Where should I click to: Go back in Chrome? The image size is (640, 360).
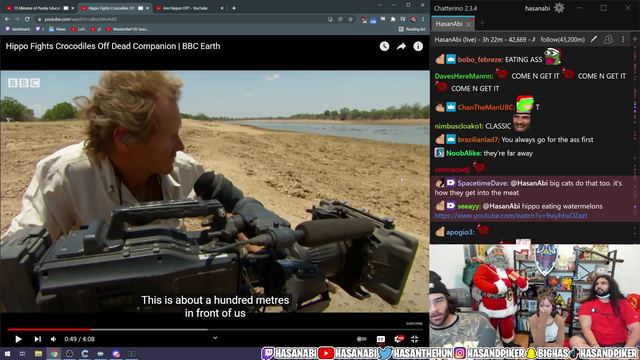[x=7, y=19]
